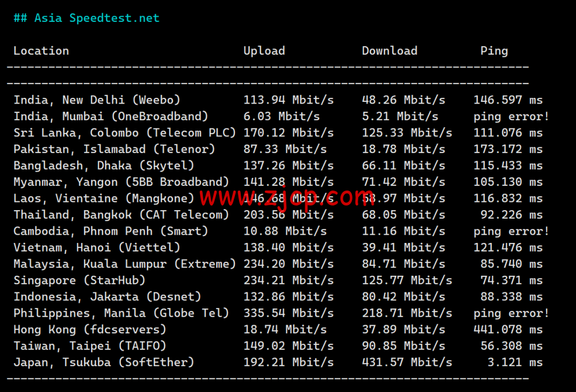Select upload value '6.03 Mbit/s'
Viewport: 576px width, 392px height.
point(282,117)
